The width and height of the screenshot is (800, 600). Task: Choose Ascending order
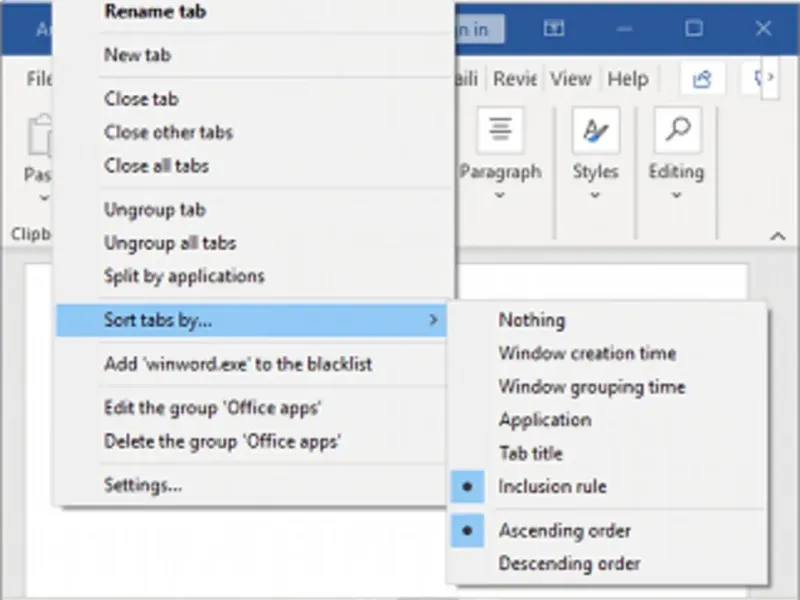point(564,531)
